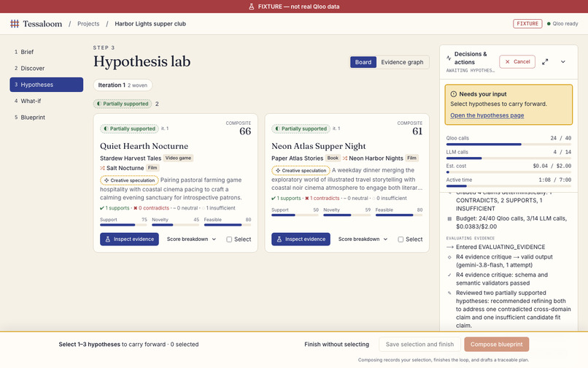This screenshot has height=368, width=588.
Task: Go to step 5 Blueprint
Action: 47,117
